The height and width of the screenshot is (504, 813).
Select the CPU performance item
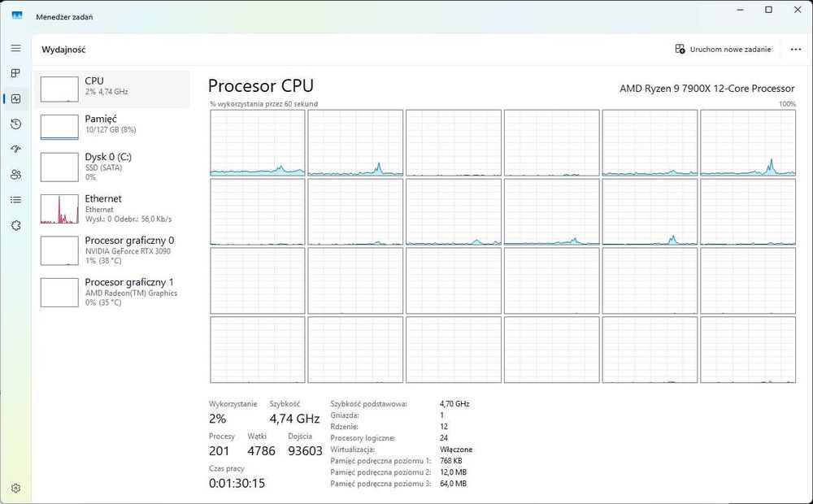click(112, 89)
